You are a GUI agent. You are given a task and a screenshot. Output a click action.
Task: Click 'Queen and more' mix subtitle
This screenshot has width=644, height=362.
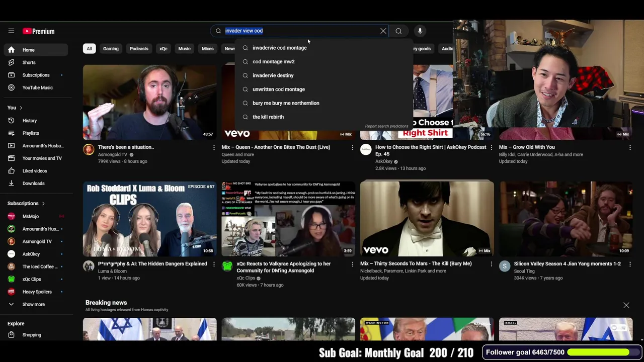237,154
